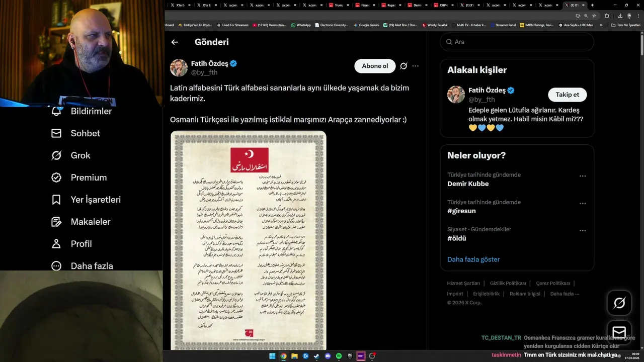Open the Grok action icon beside Abone ol
This screenshot has width=644, height=362.
pyautogui.click(x=404, y=66)
